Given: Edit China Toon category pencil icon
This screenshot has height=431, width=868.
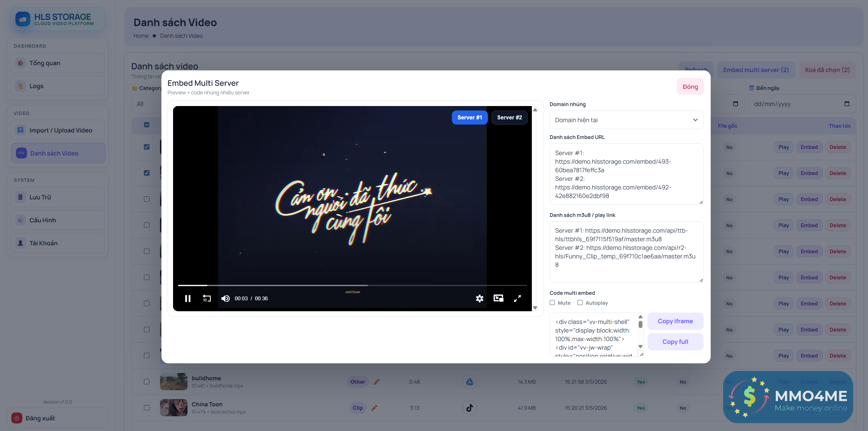Looking at the screenshot, I should pos(374,408).
